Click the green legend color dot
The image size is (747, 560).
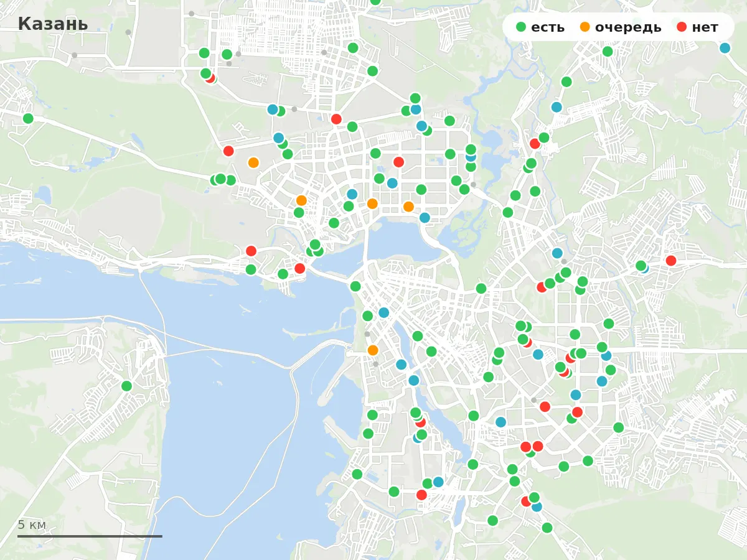click(522, 27)
